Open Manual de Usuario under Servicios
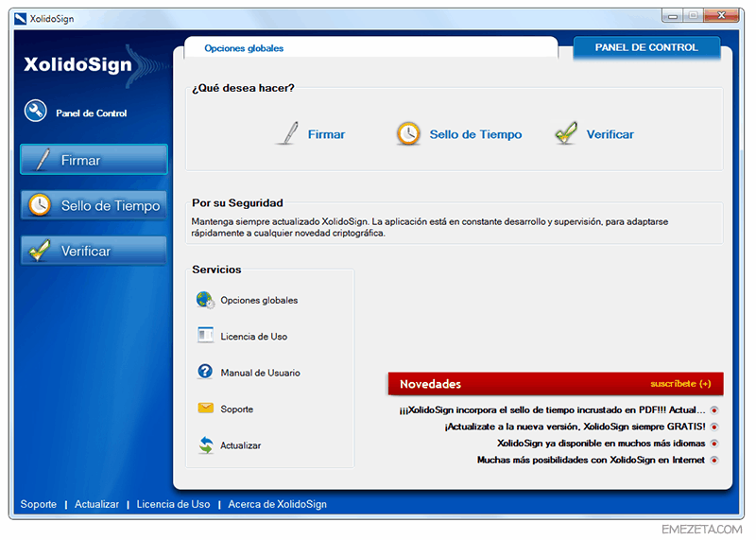Image resolution: width=756 pixels, height=540 pixels. 260,373
